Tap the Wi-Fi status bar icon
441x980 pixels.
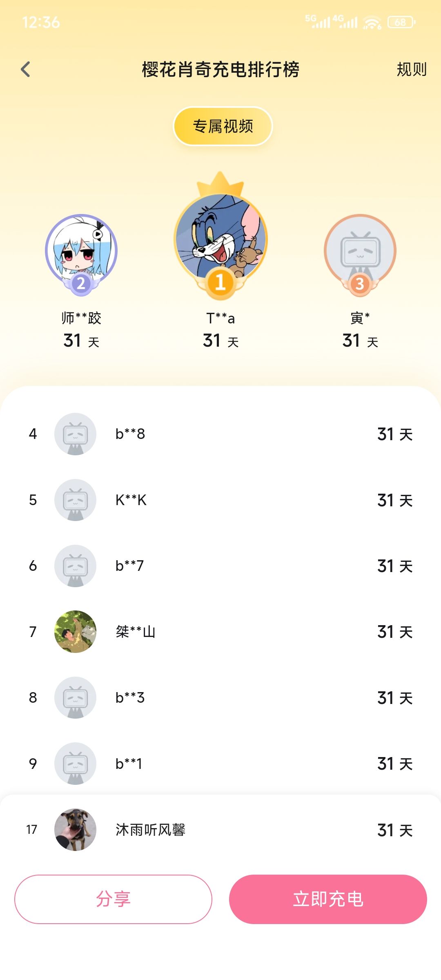pos(372,22)
